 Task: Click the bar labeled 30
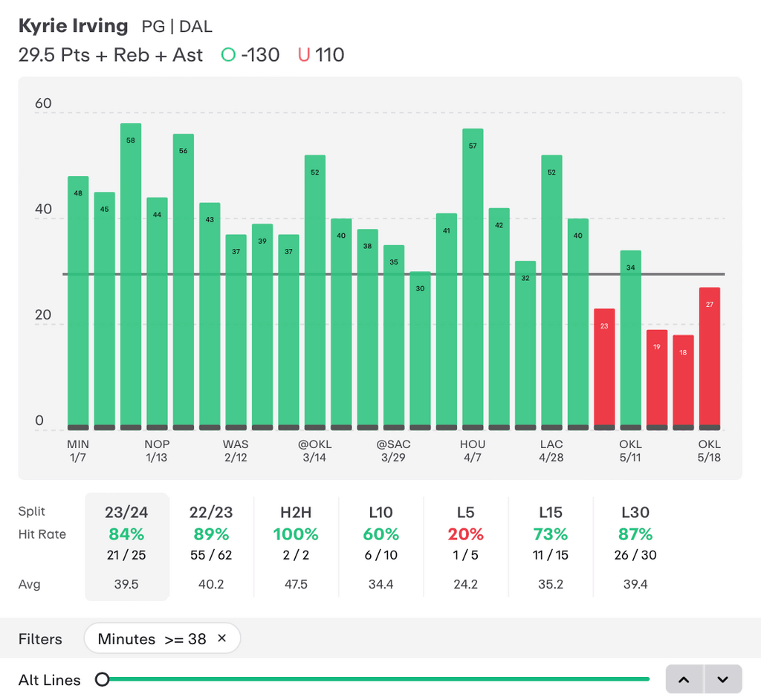coord(421,351)
